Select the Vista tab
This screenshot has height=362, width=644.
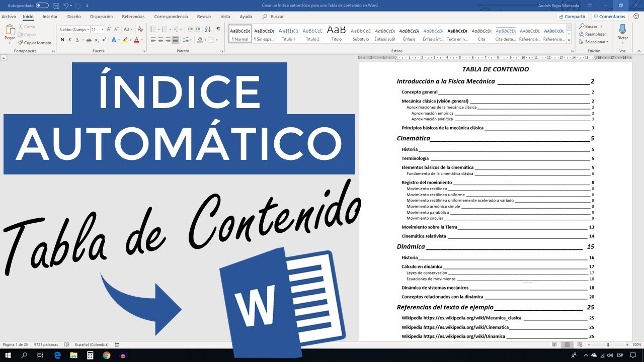click(225, 17)
